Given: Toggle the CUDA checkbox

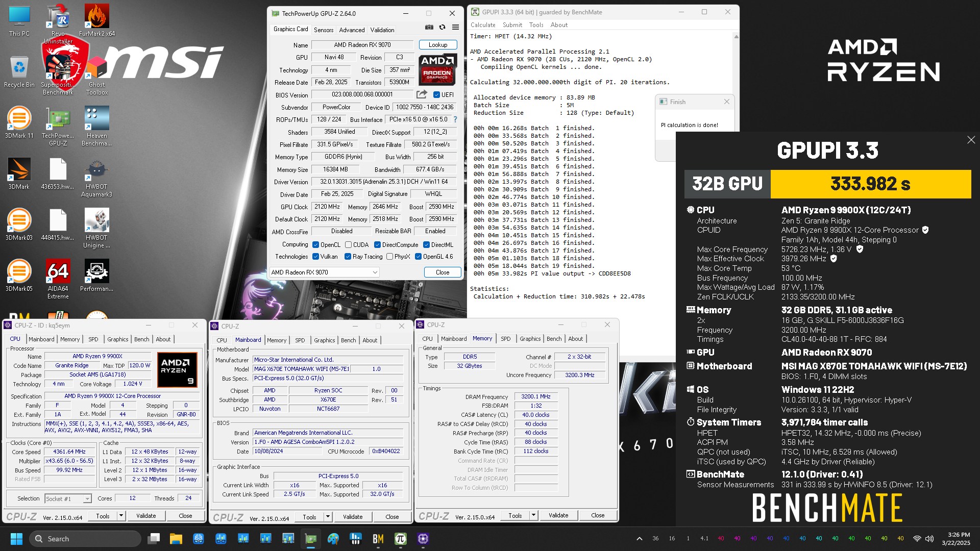Looking at the screenshot, I should click(x=348, y=245).
